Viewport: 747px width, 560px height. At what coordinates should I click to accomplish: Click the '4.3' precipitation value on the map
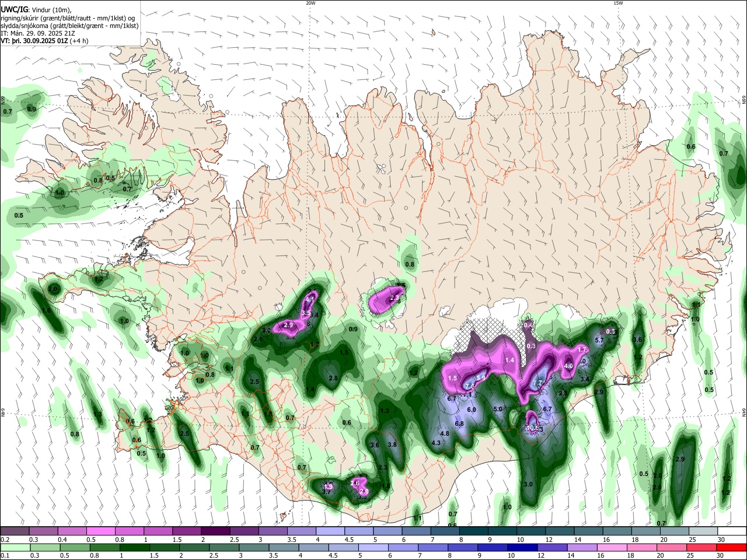(436, 443)
